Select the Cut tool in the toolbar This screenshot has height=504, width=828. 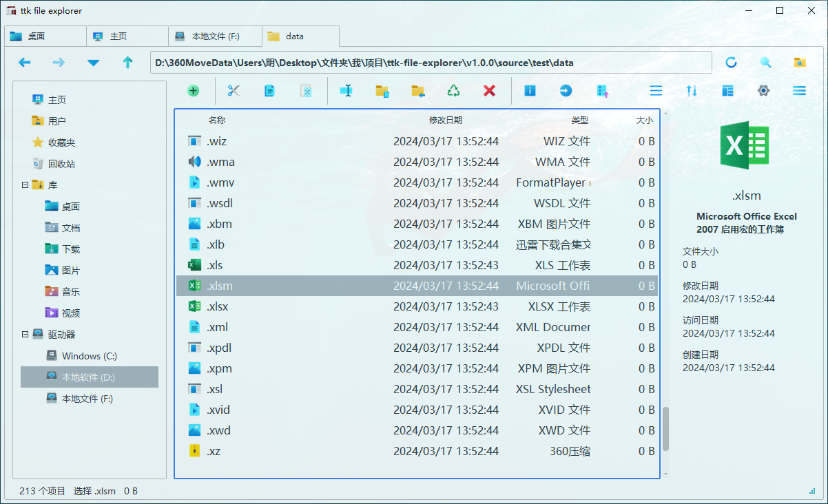click(233, 90)
